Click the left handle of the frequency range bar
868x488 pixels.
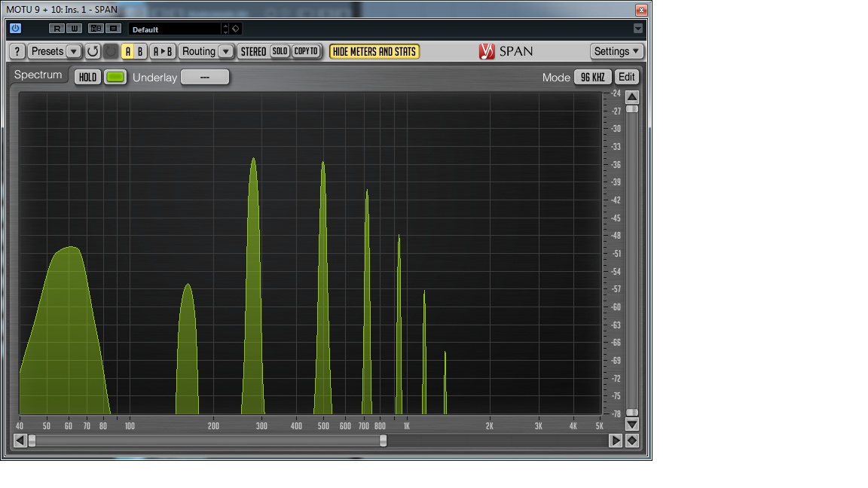pyautogui.click(x=32, y=441)
